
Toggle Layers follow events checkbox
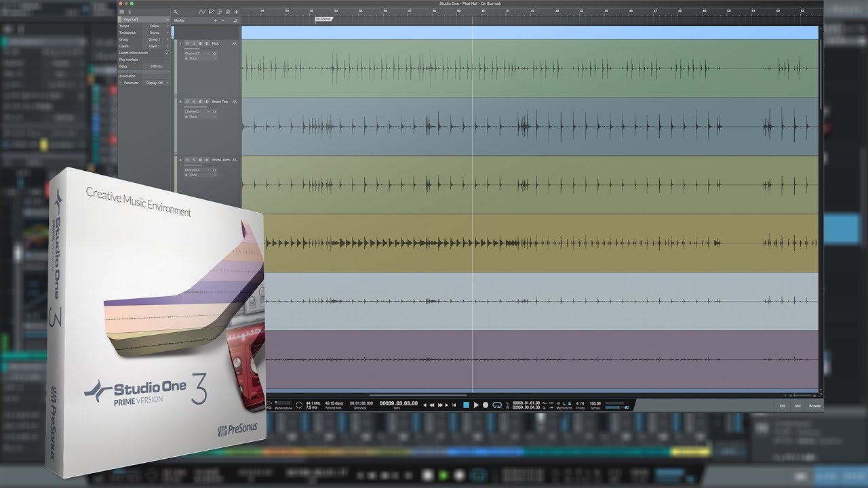click(167, 53)
